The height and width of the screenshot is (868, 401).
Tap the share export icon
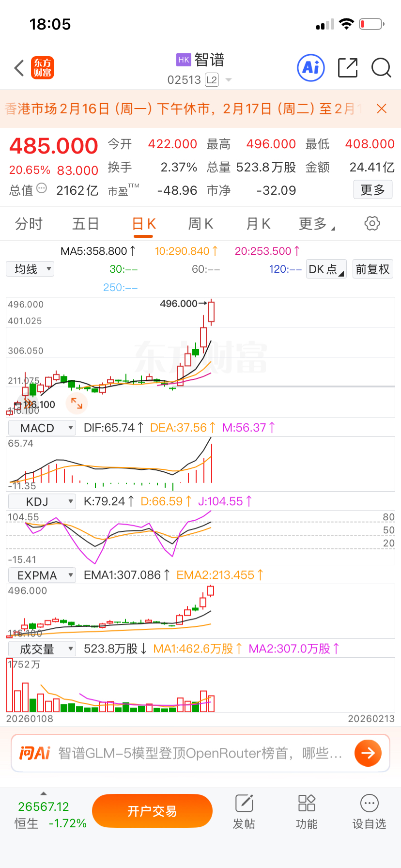tap(348, 68)
